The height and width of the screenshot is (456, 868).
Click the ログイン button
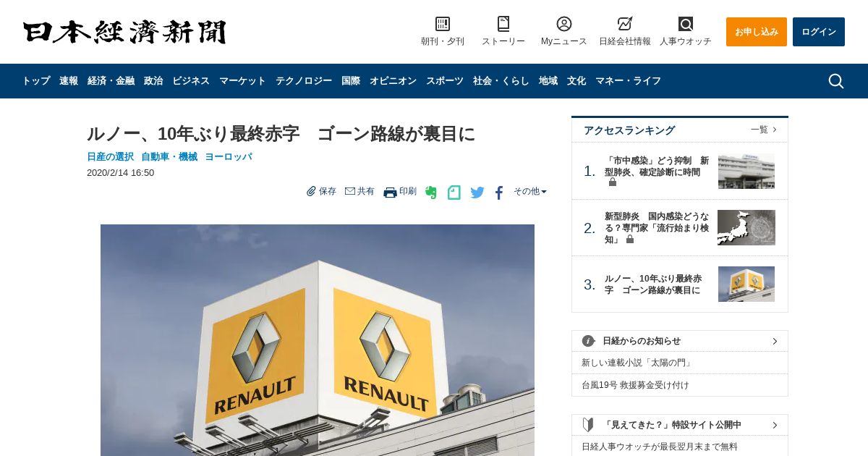point(819,32)
